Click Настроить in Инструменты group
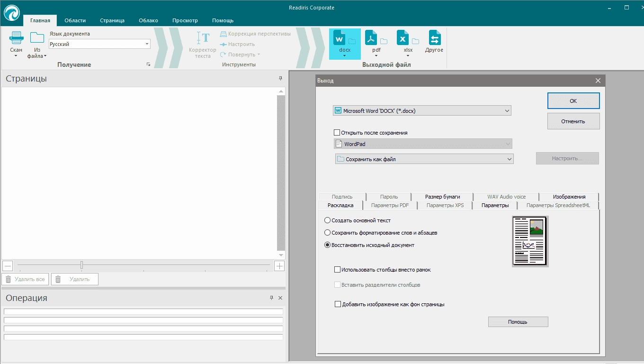 pos(237,44)
